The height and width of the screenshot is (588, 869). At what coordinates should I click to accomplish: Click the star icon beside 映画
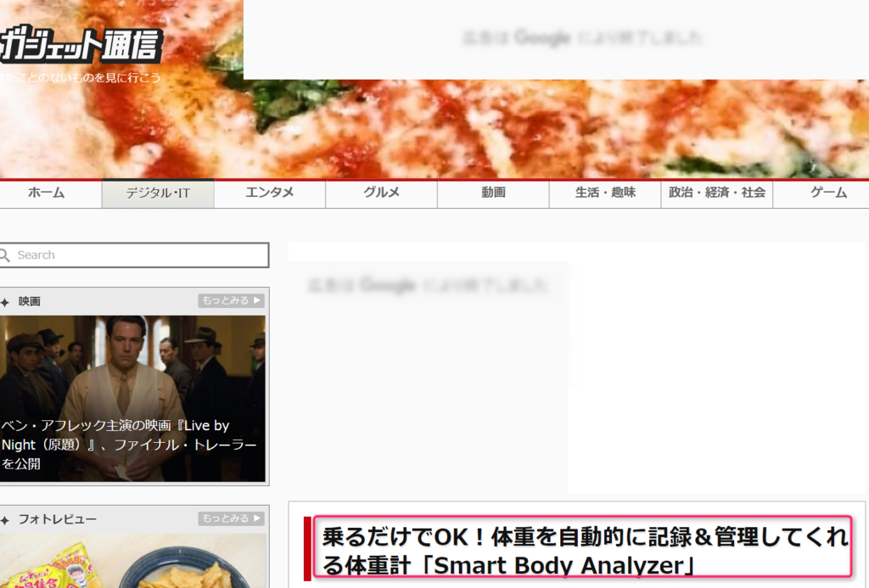coord(5,302)
